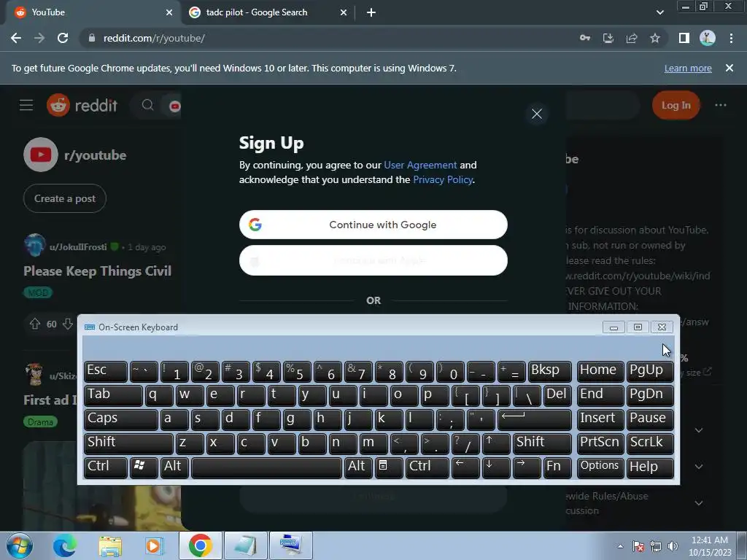747x560 pixels.
Task: Click the address bar URL
Action: pos(154,38)
